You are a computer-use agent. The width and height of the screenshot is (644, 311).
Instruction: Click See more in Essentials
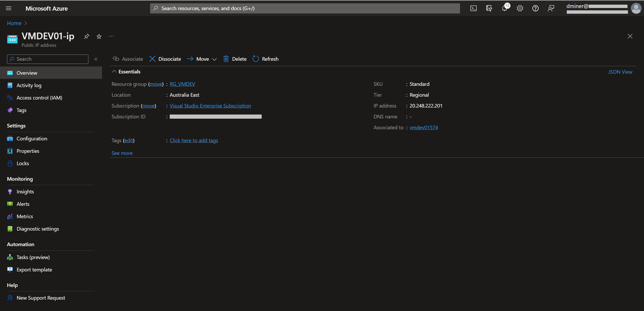point(122,153)
